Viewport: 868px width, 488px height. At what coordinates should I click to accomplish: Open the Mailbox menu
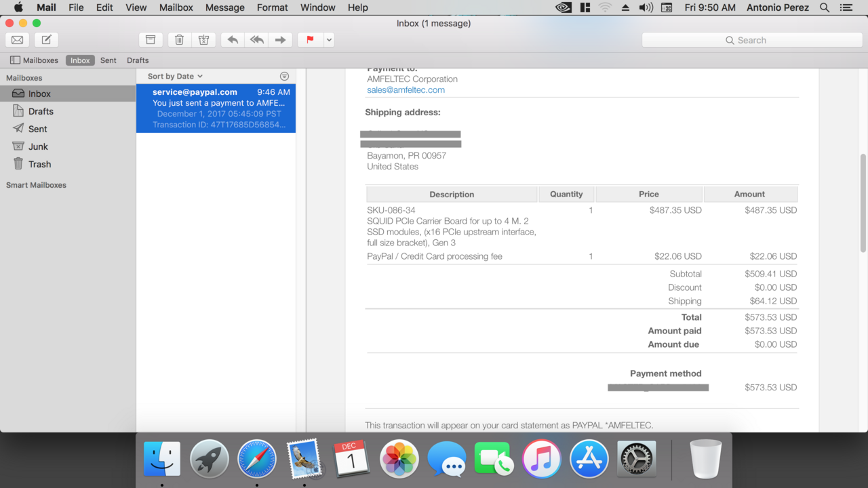pyautogui.click(x=176, y=7)
